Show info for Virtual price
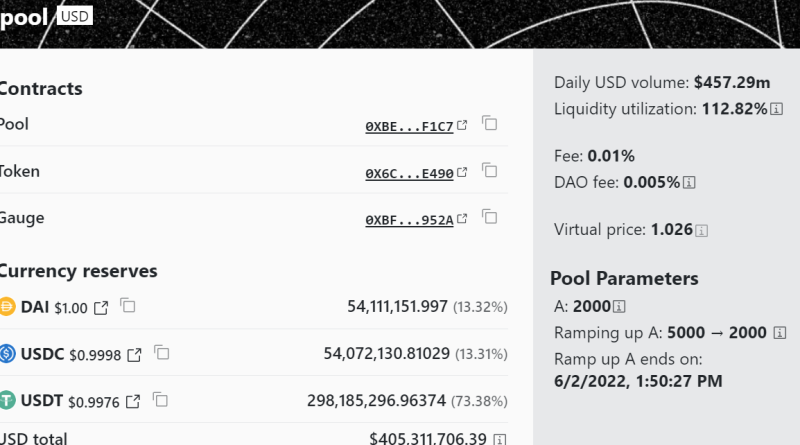Image resolution: width=800 pixels, height=445 pixels. coord(702,231)
